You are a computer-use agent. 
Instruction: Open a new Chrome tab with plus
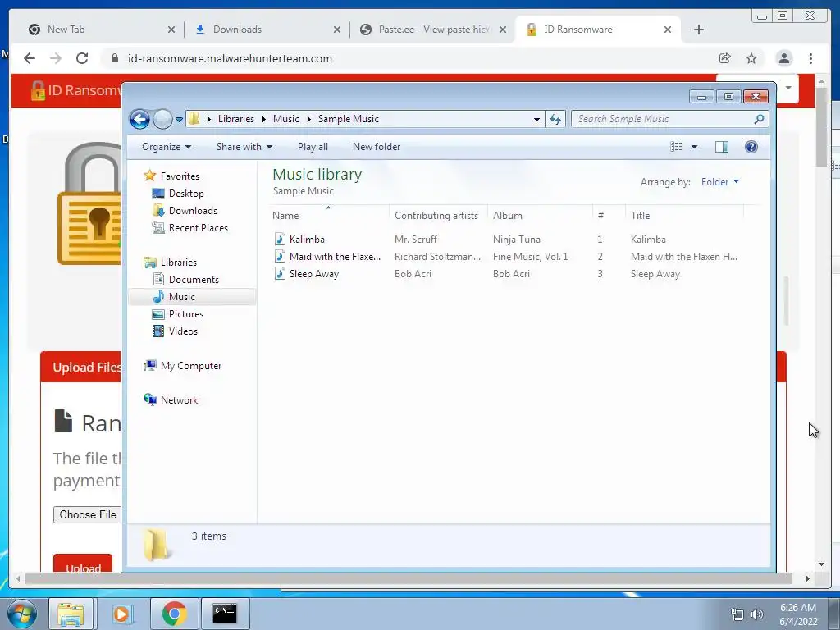pos(699,30)
